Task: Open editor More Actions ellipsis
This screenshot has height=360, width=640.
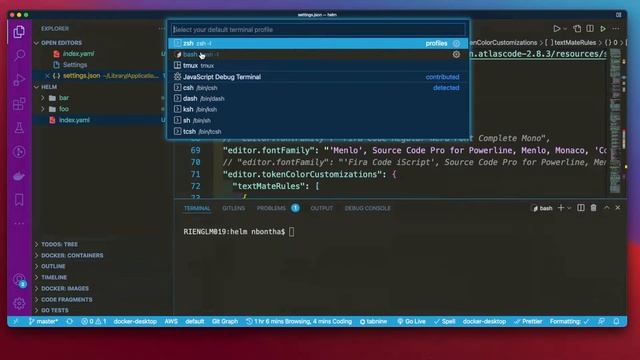Action: [x=616, y=29]
